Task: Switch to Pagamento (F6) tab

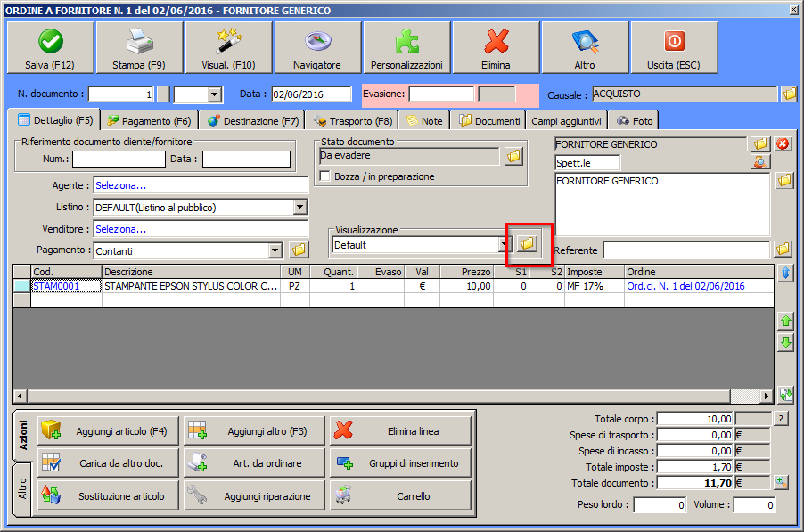Action: point(149,121)
